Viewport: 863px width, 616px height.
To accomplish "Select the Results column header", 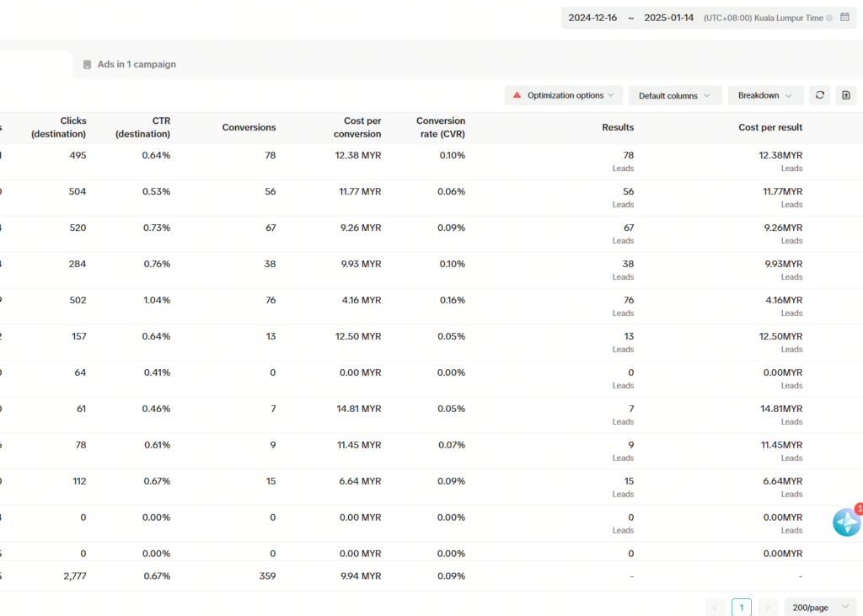I will [617, 127].
